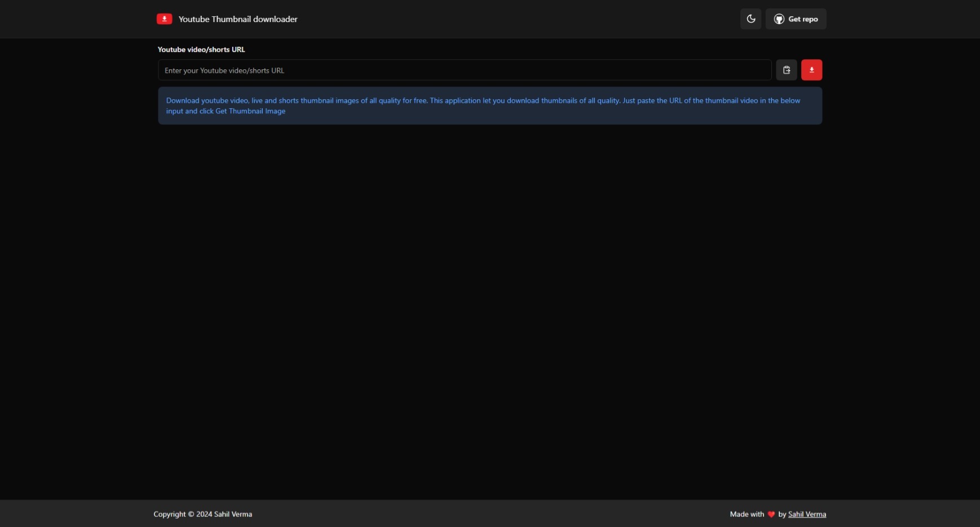980x527 pixels.
Task: Click the red heart icon in footer
Action: [x=771, y=514]
